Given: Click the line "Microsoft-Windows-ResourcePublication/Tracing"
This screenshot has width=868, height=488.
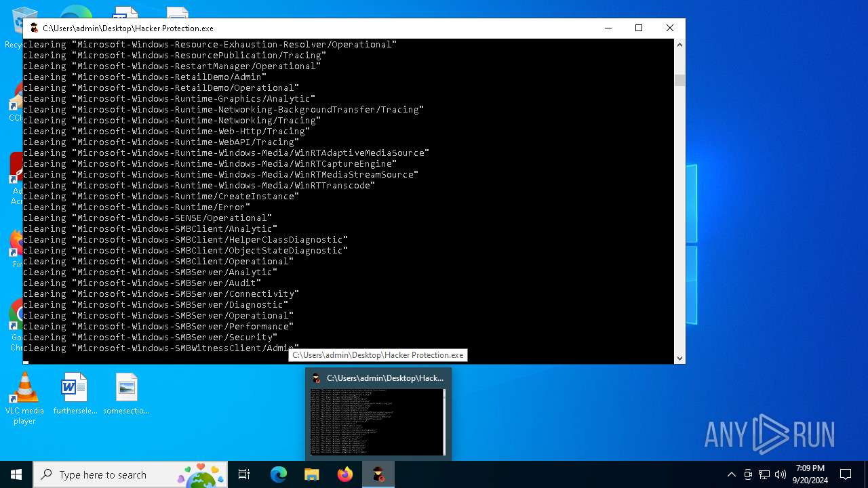Looking at the screenshot, I should 174,55.
